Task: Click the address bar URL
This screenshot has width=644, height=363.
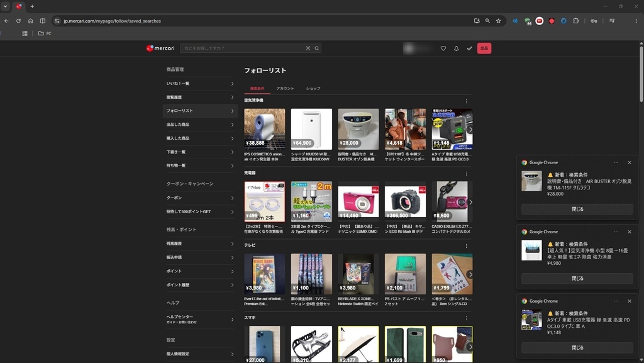Action: tap(112, 21)
